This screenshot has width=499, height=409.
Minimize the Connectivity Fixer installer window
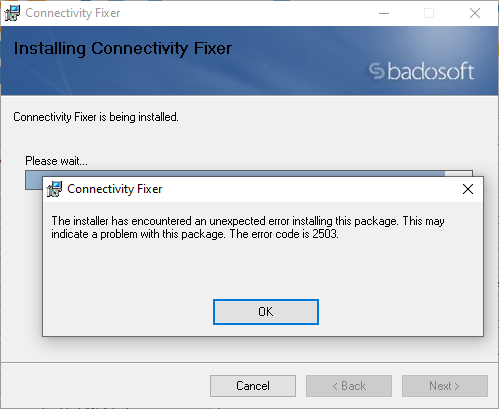coord(384,13)
